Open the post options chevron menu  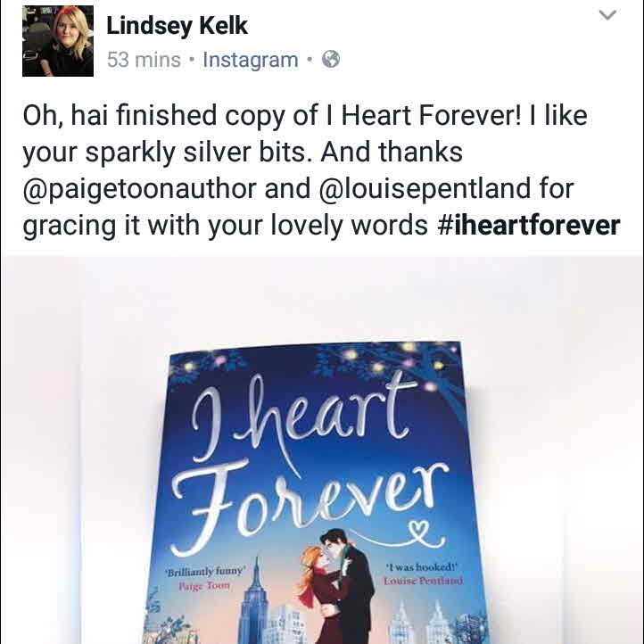pyautogui.click(x=607, y=15)
